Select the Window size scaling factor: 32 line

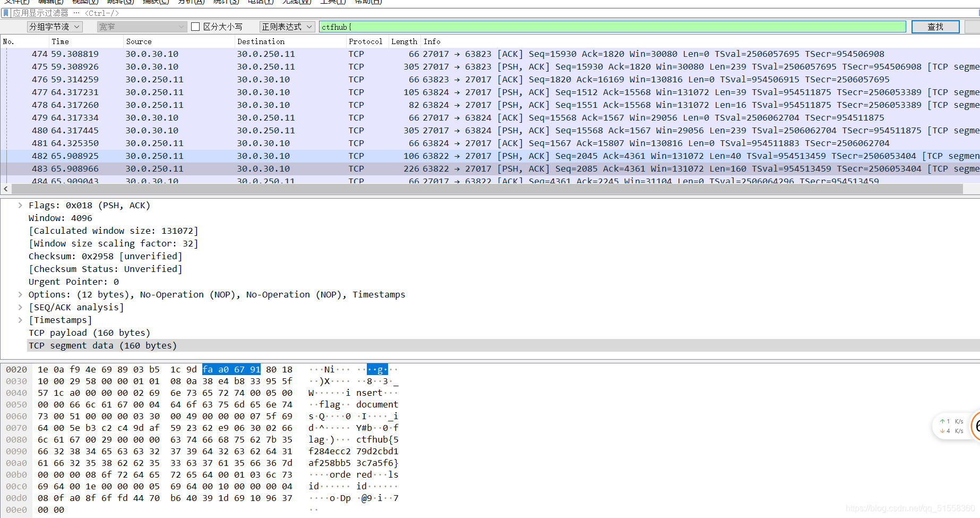[113, 243]
